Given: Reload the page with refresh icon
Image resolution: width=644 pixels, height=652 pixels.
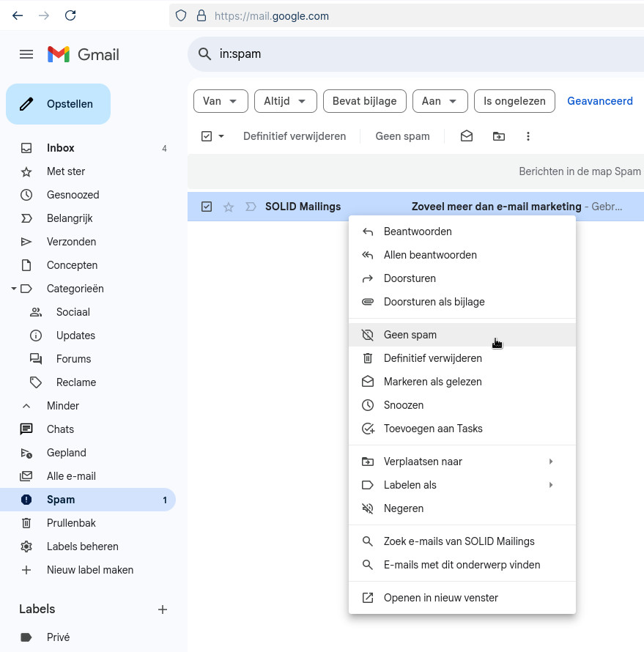Looking at the screenshot, I should (70, 16).
